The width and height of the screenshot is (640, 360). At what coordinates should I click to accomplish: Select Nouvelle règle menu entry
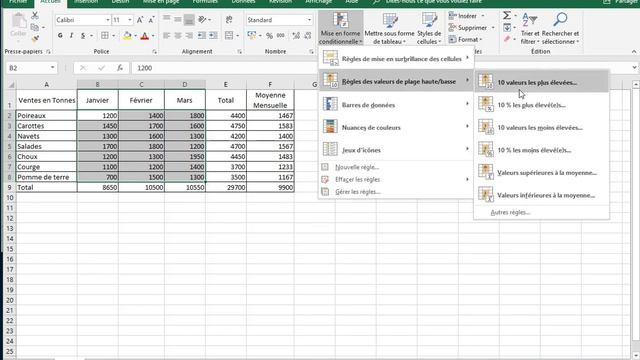pos(396,167)
